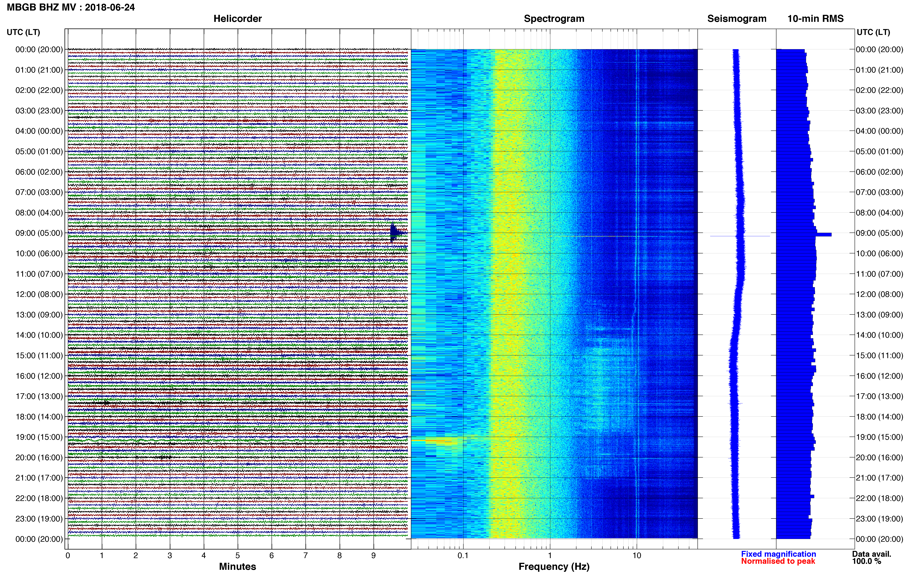Click the left-axis 19:00 (15:00) time label

click(x=39, y=437)
